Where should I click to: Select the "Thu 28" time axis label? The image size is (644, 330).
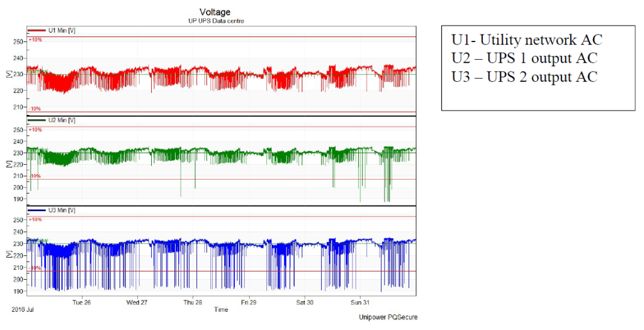193,302
